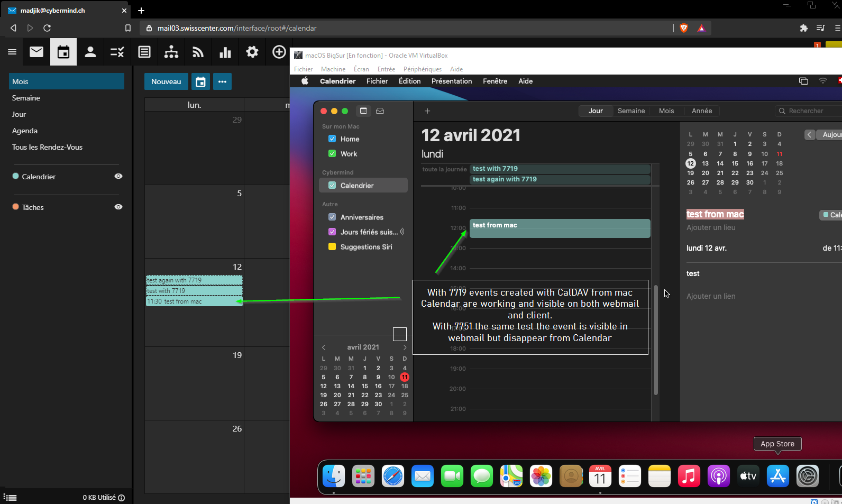Toggle visibility of Calendrier calendar
The width and height of the screenshot is (842, 504).
[x=118, y=177]
